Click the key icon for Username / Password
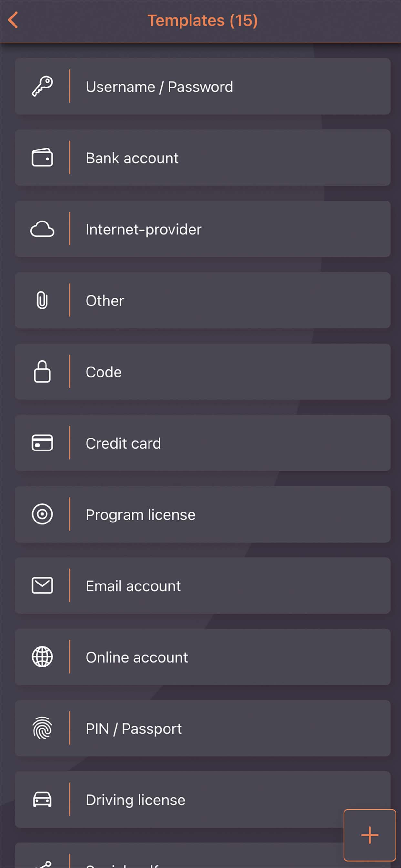This screenshot has width=401, height=868. [42, 86]
